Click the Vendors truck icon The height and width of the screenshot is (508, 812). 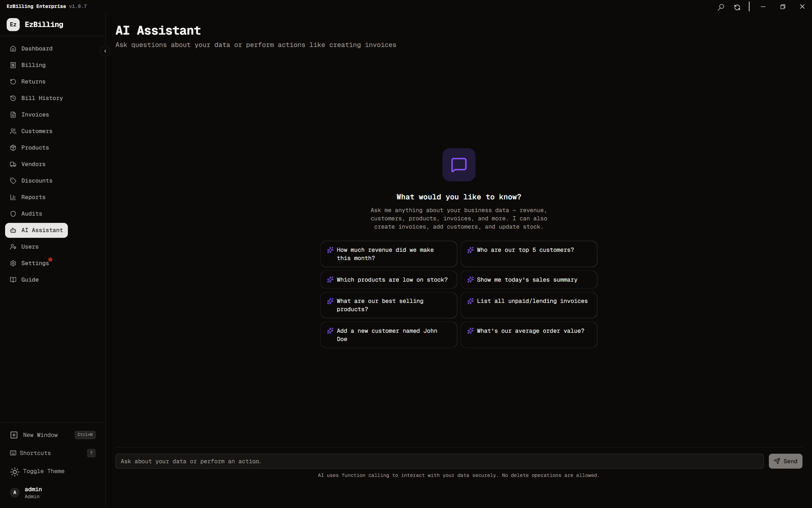point(13,164)
